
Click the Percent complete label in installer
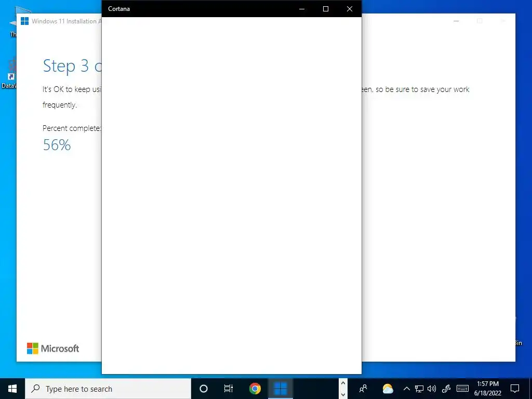pyautogui.click(x=72, y=128)
